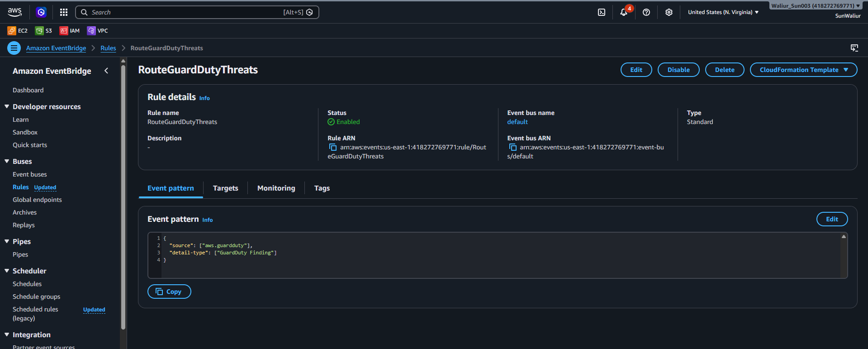Screen dimensions: 868x349
Task: Collapse the Developer resources section
Action: (x=7, y=106)
